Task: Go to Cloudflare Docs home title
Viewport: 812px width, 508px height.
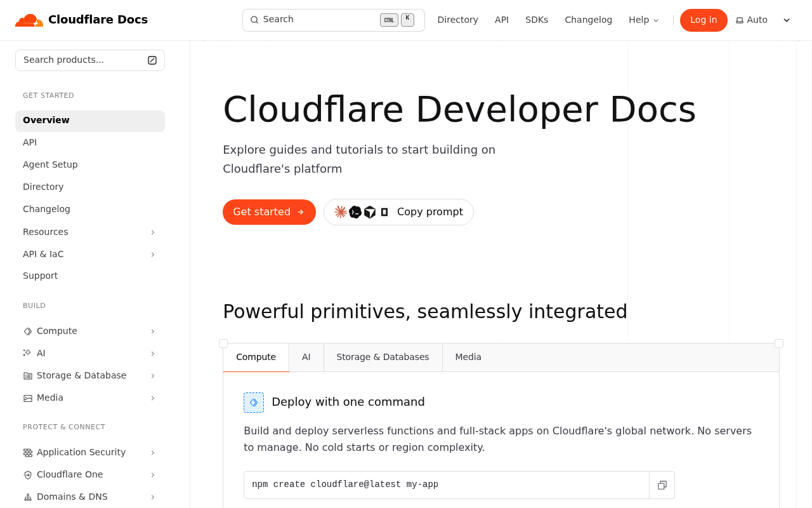Action: [98, 20]
